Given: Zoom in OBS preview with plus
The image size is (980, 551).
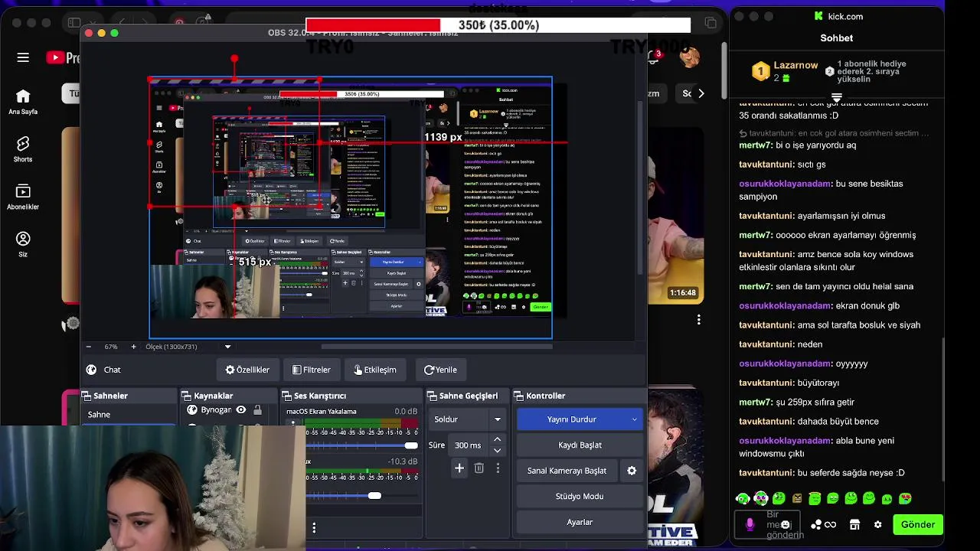Looking at the screenshot, I should point(133,347).
